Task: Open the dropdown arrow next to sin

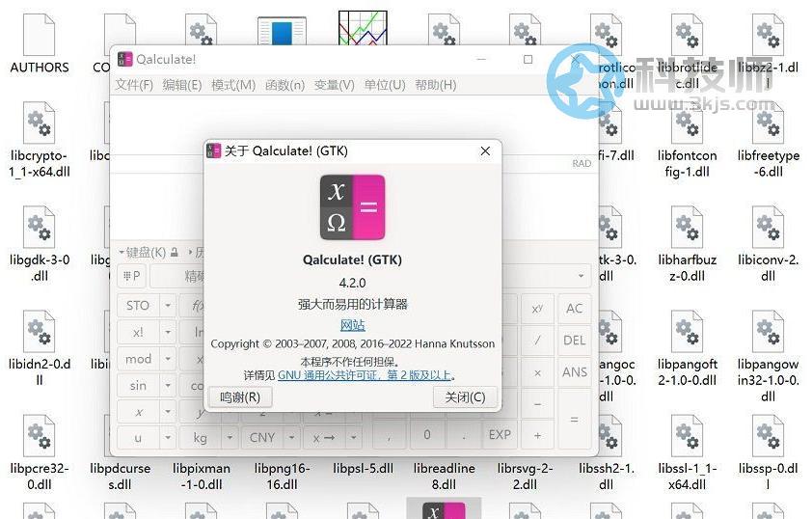Action: (168, 385)
